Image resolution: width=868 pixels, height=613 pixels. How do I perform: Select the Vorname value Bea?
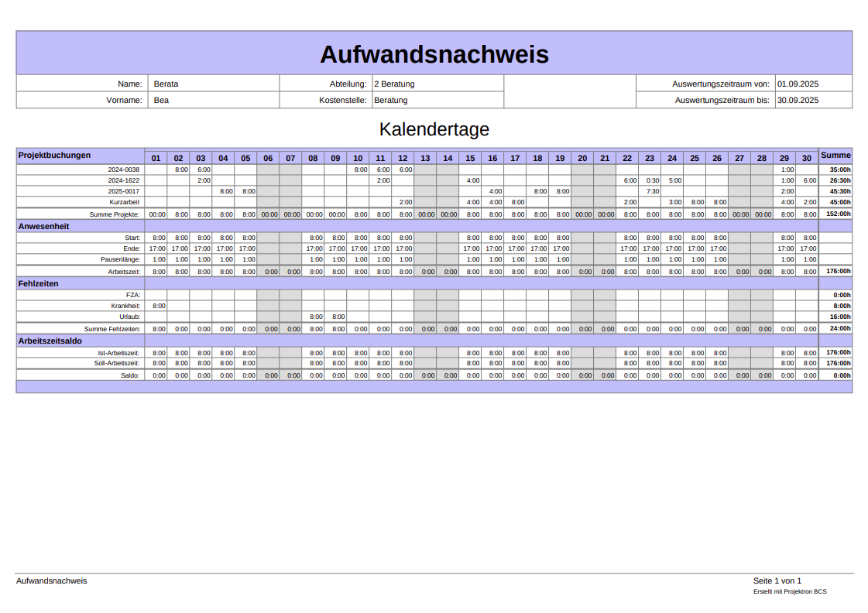pos(161,100)
